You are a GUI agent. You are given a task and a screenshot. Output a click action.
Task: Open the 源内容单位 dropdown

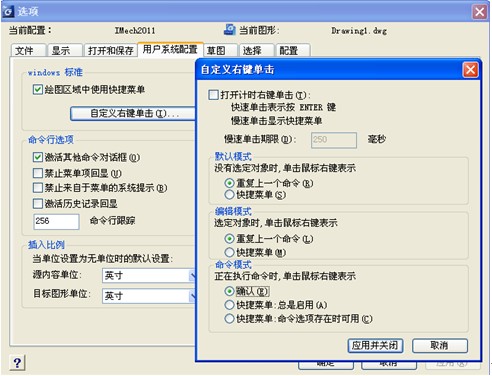(x=149, y=276)
